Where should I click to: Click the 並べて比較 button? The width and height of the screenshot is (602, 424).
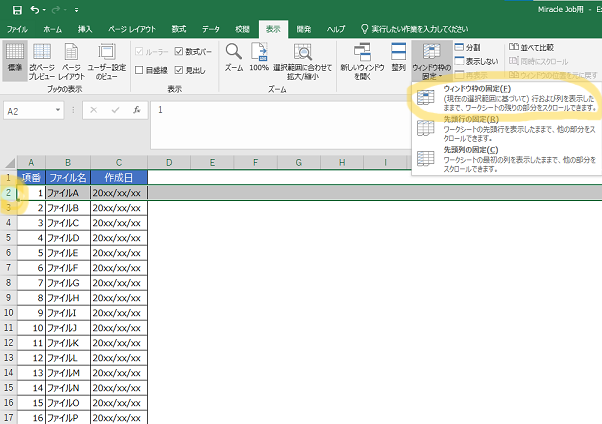[531, 48]
